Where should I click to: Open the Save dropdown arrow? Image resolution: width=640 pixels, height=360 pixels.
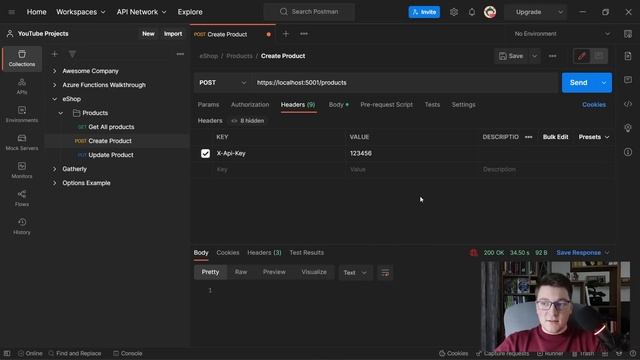[x=534, y=56]
